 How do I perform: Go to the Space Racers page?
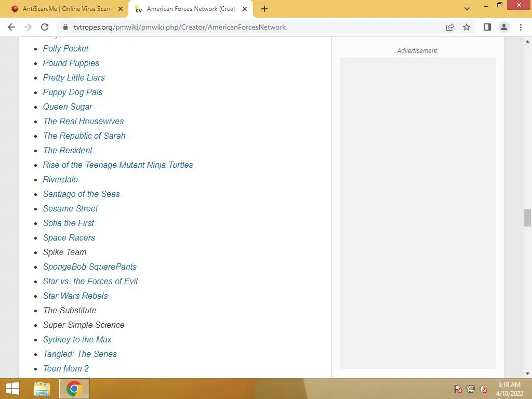(69, 238)
